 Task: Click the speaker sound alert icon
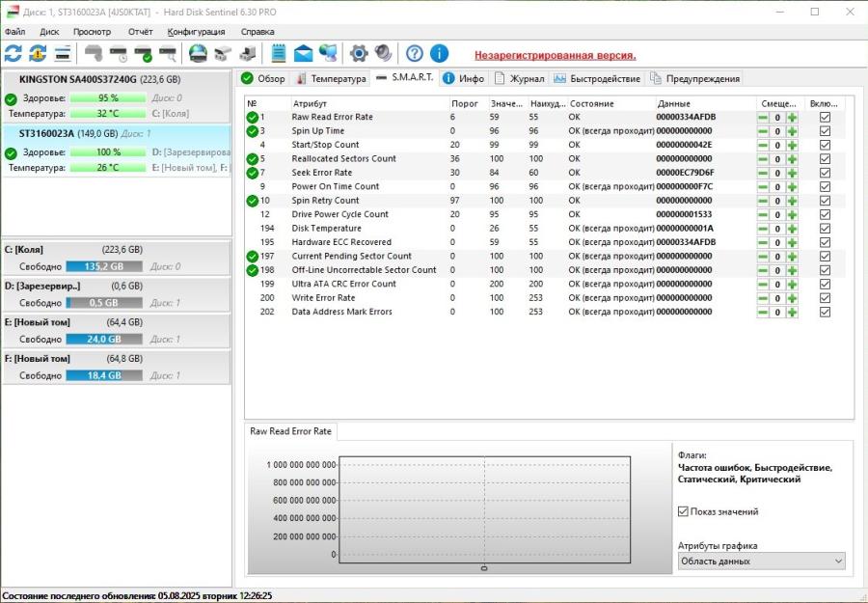pos(383,53)
